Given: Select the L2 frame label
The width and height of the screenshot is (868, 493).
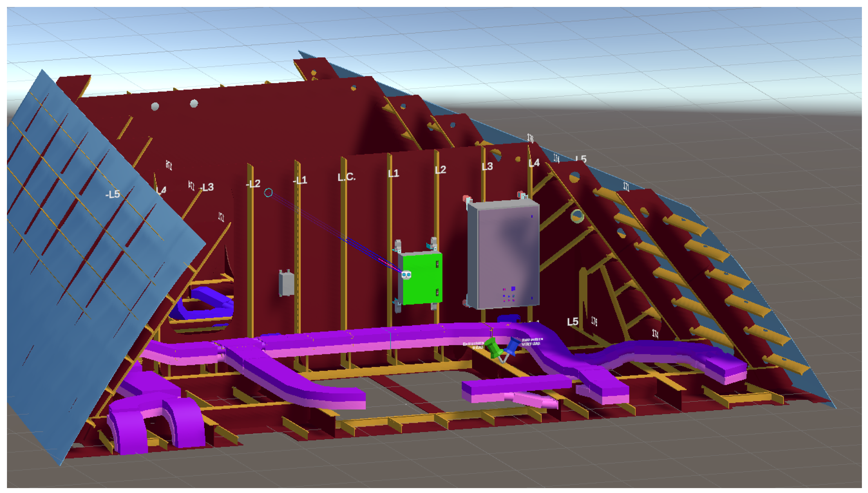Looking at the screenshot, I should pos(440,170).
